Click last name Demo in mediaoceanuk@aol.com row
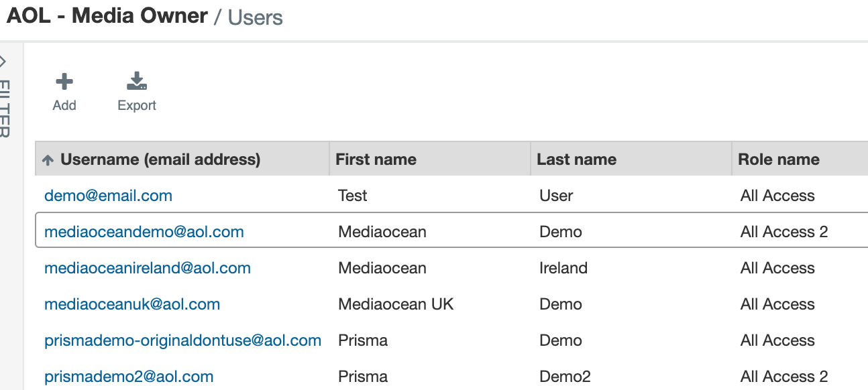868x390 pixels. (x=561, y=304)
